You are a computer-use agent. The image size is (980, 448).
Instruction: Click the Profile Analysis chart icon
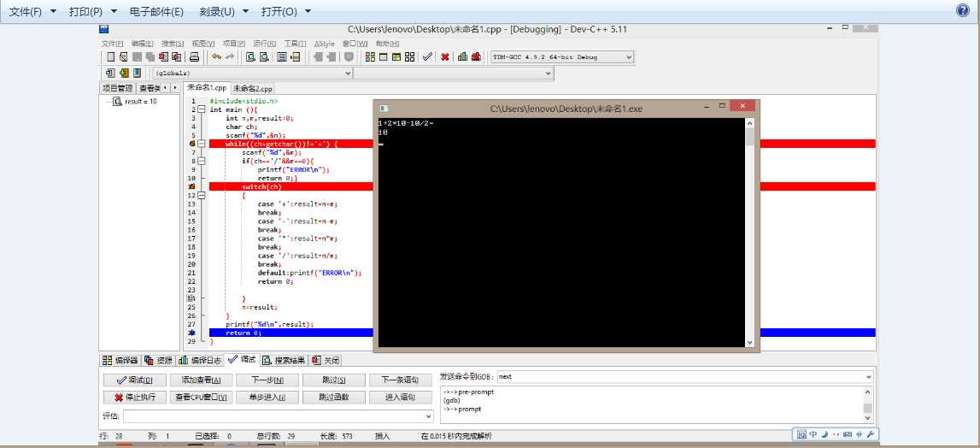(462, 57)
